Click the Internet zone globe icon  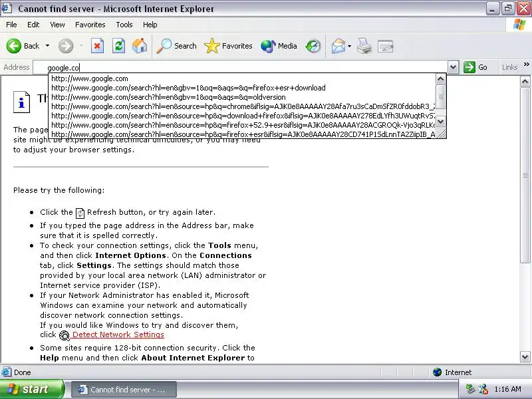click(x=437, y=372)
